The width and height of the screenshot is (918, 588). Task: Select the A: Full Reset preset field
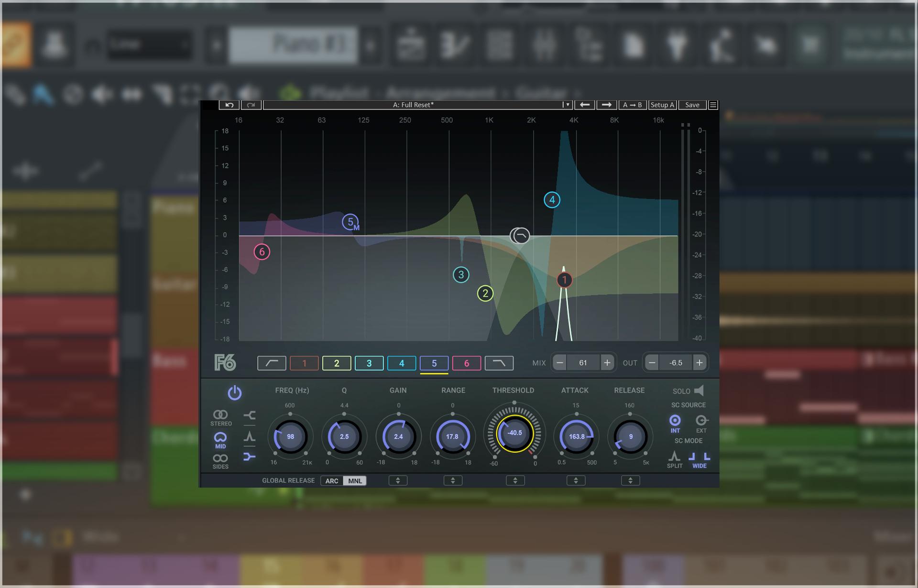click(x=413, y=105)
